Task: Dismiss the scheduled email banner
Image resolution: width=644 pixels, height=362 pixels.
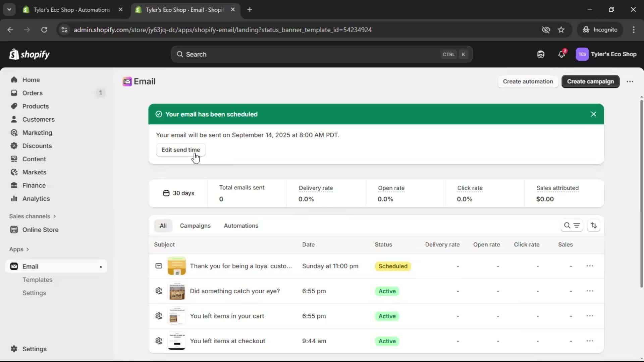Action: pyautogui.click(x=593, y=114)
